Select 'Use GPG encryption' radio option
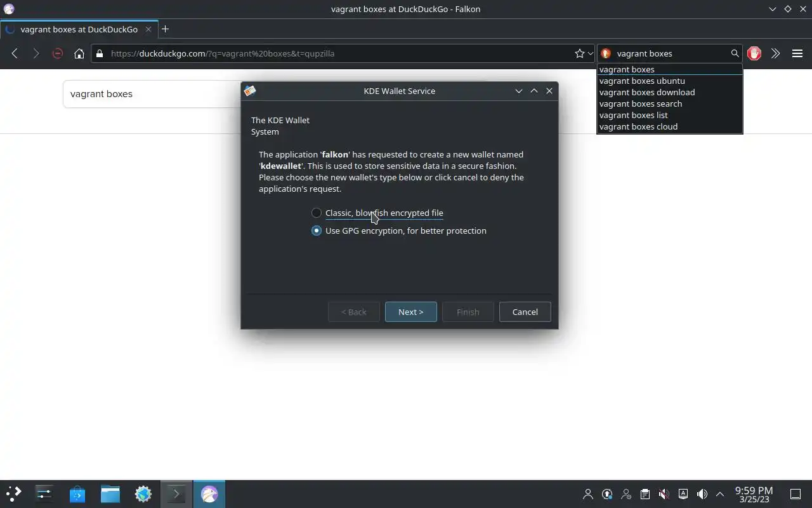Image resolution: width=812 pixels, height=508 pixels. tap(399, 231)
